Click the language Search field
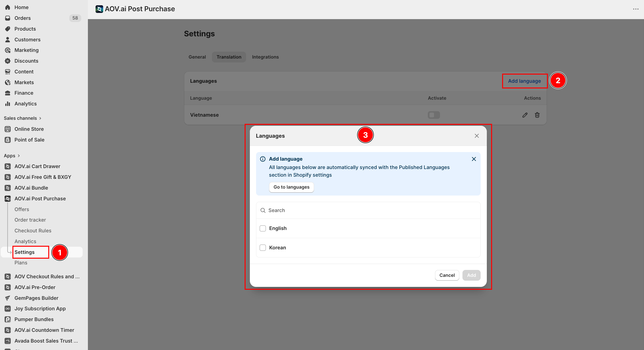The image size is (644, 350). 368,210
